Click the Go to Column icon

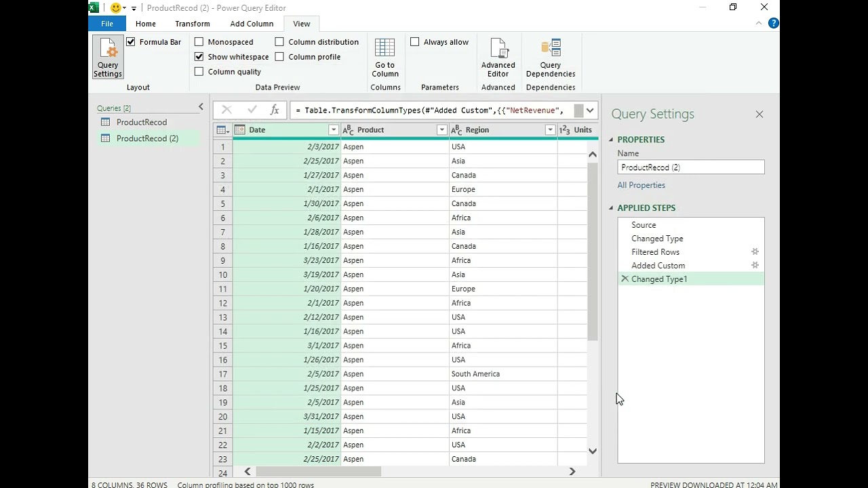[x=384, y=57]
